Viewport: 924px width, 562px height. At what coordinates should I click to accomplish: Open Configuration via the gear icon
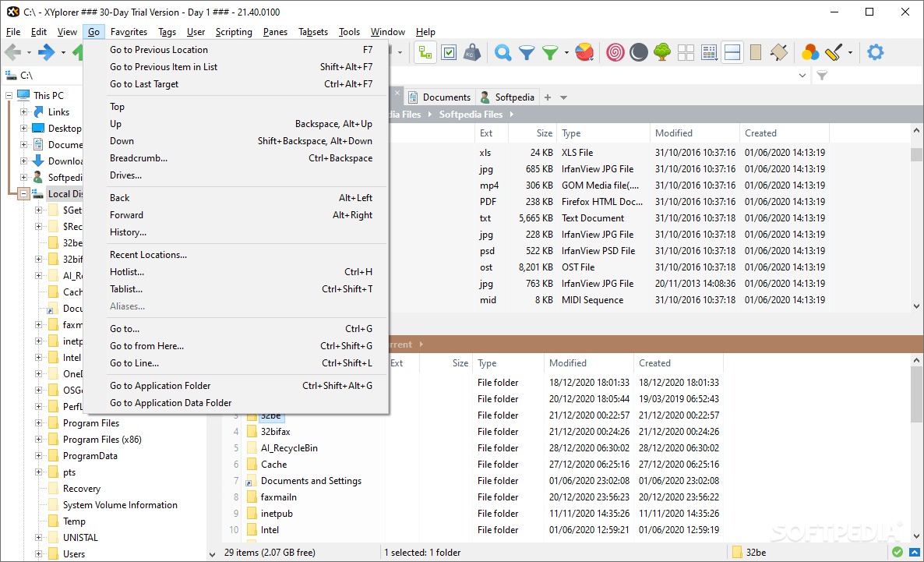[x=874, y=52]
